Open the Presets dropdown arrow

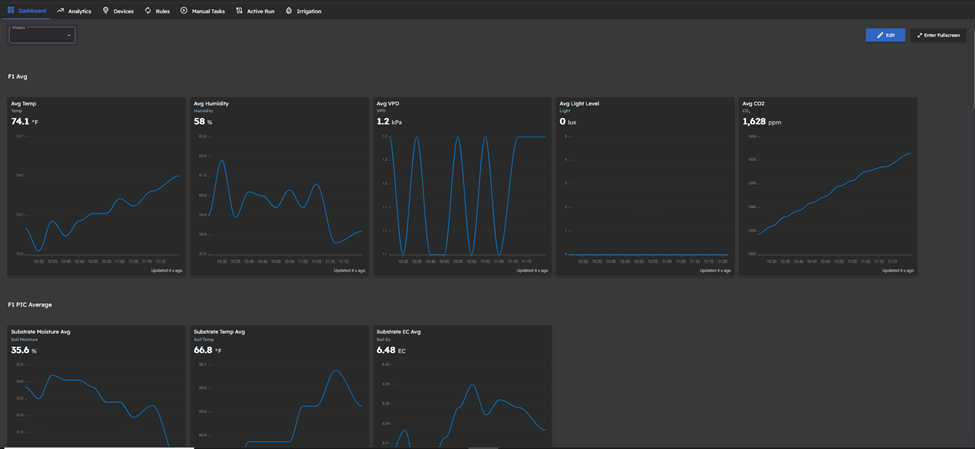69,36
